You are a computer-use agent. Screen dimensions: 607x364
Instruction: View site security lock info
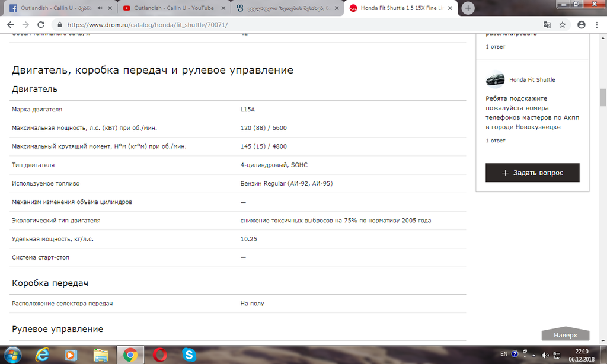pyautogui.click(x=59, y=25)
